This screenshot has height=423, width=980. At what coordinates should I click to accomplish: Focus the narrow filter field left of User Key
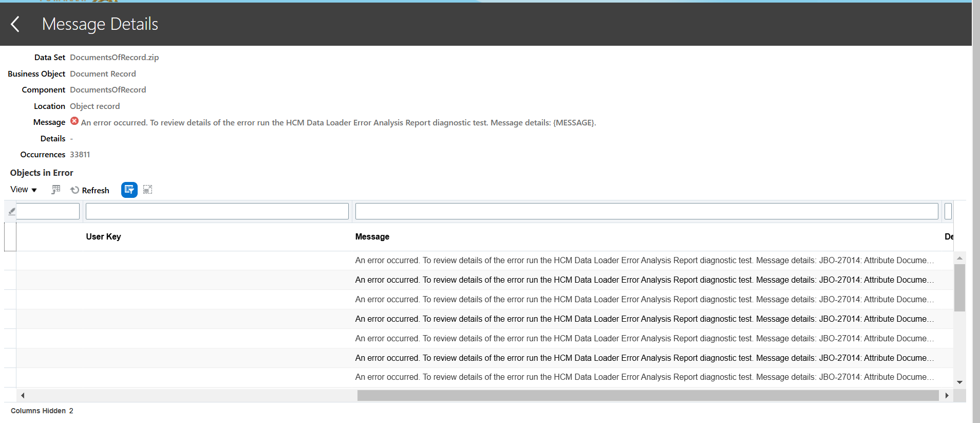(x=48, y=211)
